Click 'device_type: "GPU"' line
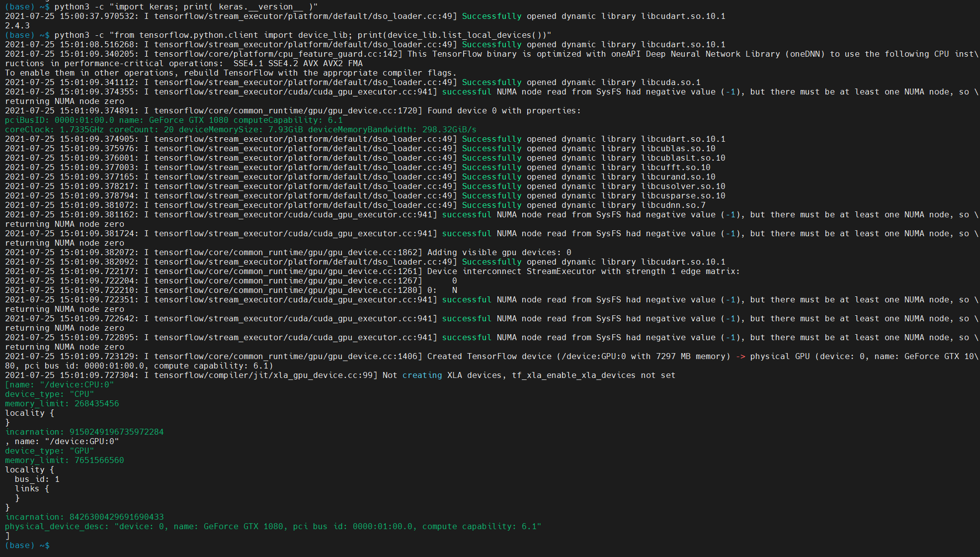This screenshot has width=980, height=557. tap(49, 451)
